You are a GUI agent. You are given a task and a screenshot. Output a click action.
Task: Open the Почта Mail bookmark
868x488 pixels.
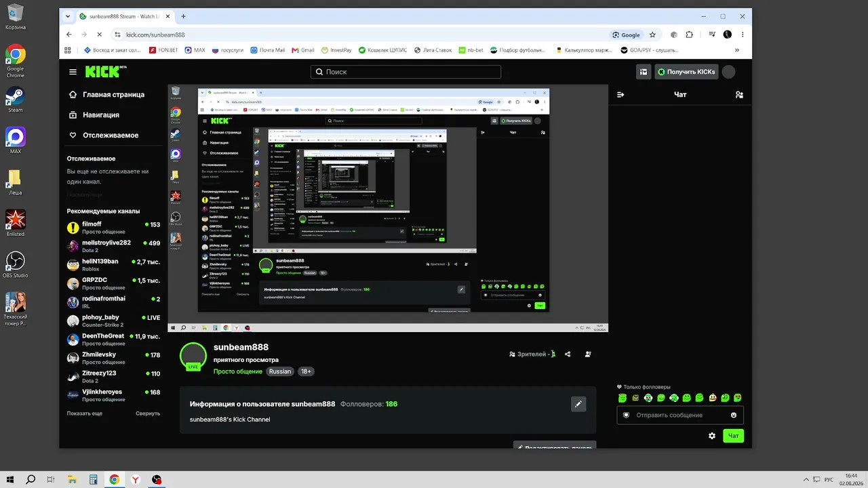[x=268, y=50]
